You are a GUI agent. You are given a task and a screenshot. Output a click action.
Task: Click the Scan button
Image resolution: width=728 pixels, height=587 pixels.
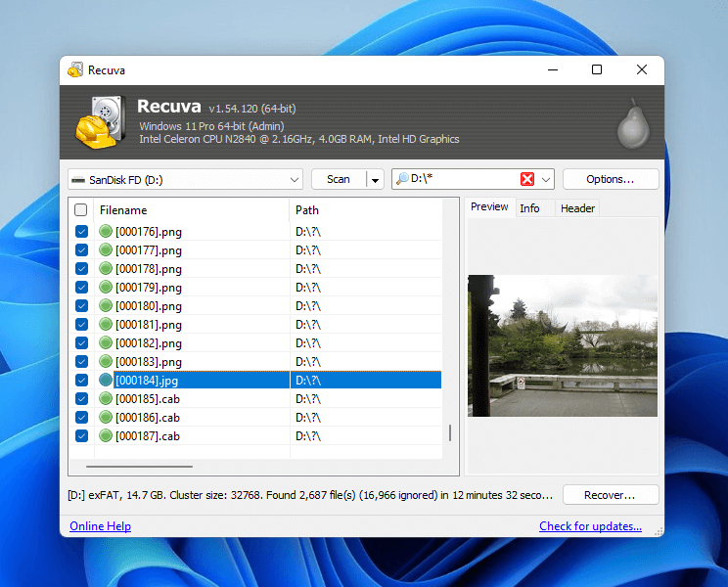(339, 180)
